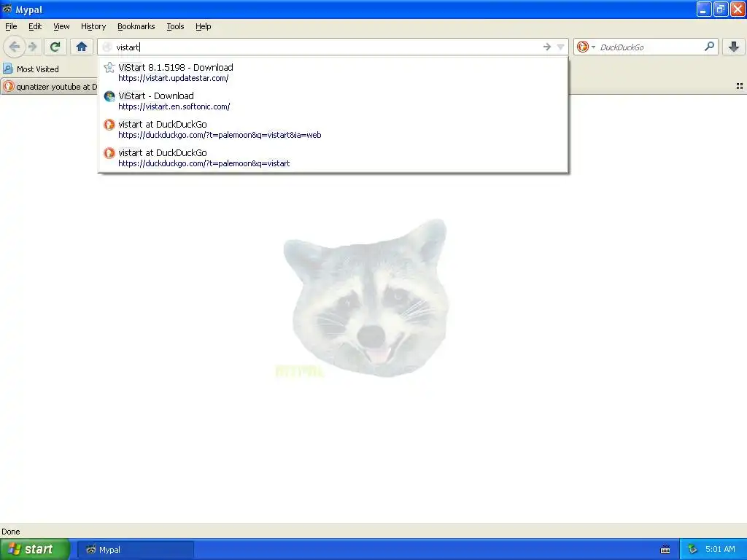
Task: Select the qunatizer youtube tab
Action: [49, 87]
